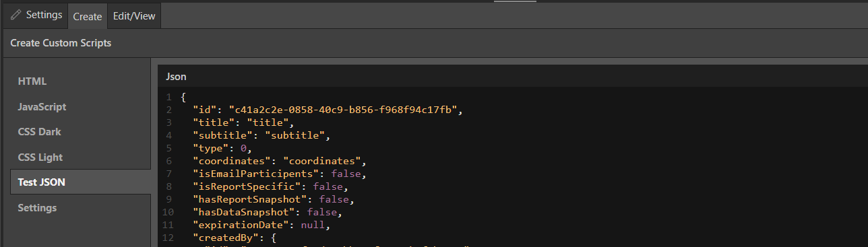Switch to the Edit/View tab

point(134,16)
